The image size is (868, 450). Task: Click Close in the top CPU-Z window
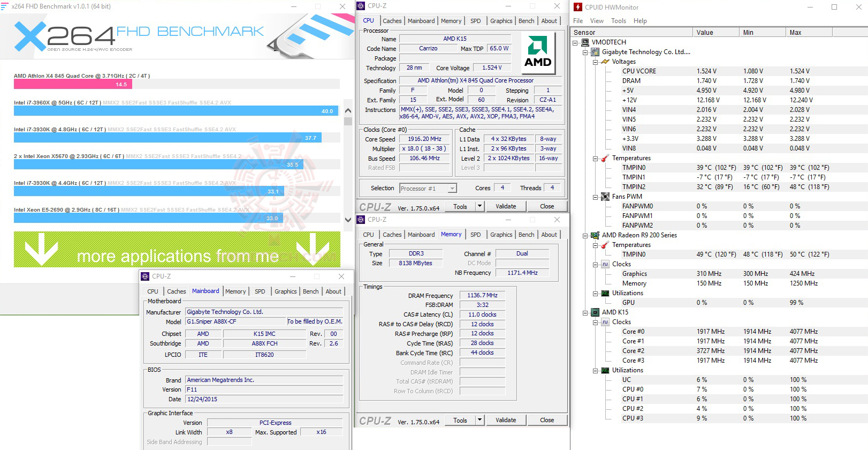coord(547,206)
